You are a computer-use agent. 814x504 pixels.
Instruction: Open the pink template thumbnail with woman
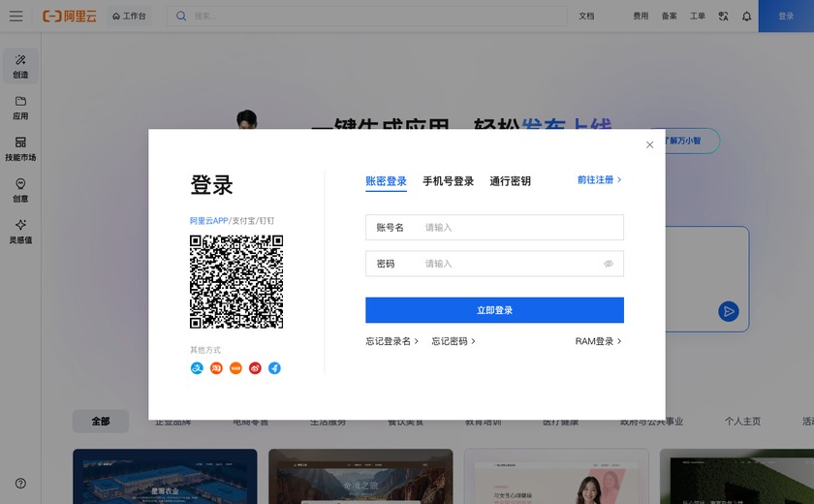[x=556, y=477]
